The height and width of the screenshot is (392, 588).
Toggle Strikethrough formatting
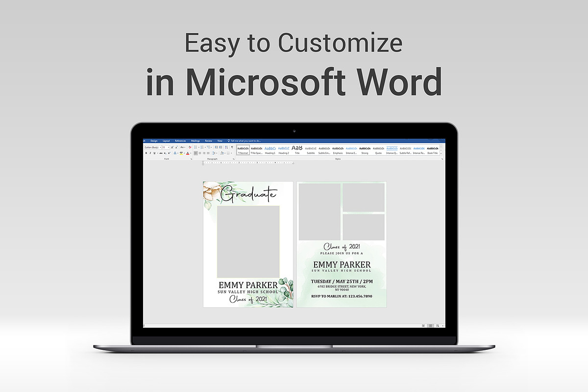click(161, 153)
